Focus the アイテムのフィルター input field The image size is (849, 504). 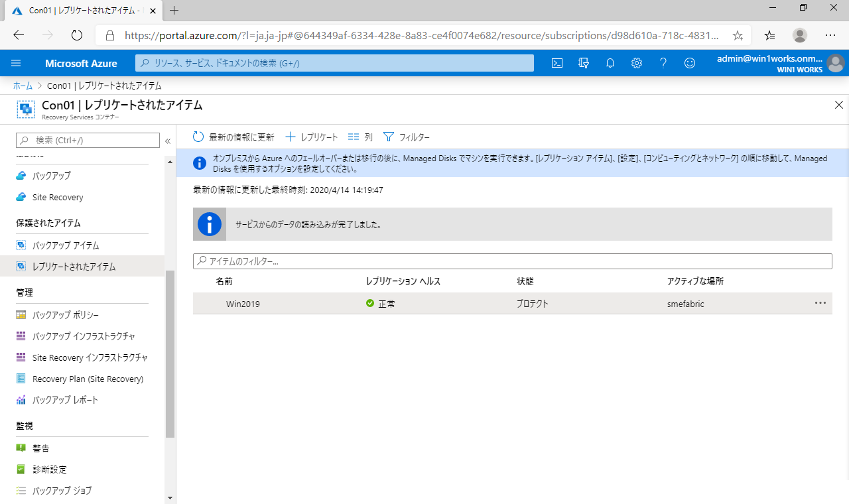[512, 261]
